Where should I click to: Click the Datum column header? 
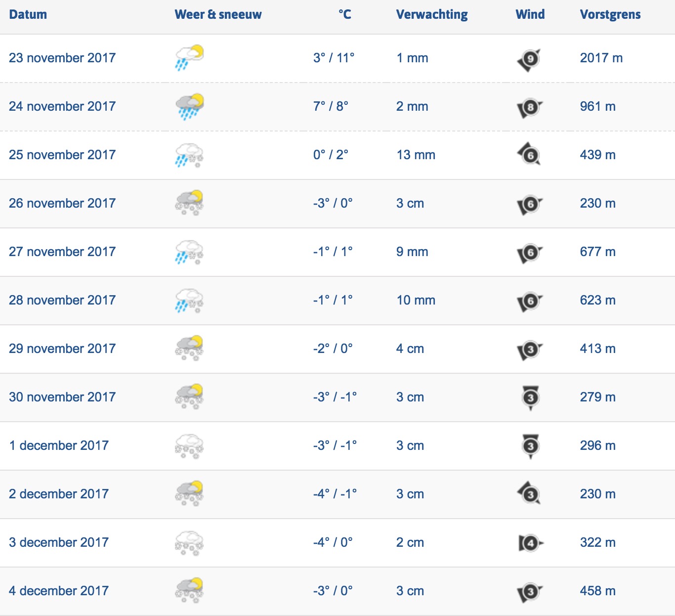pos(28,14)
